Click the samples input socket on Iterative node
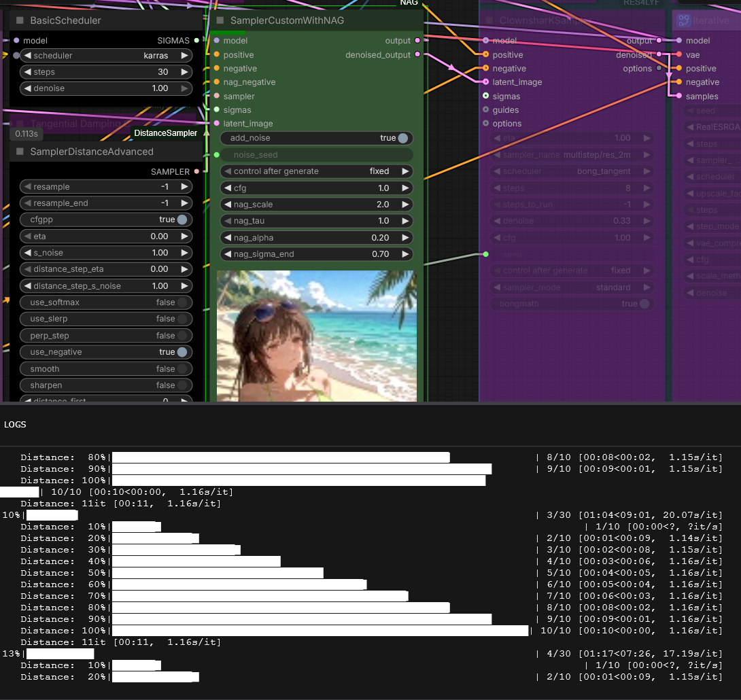 (679, 97)
